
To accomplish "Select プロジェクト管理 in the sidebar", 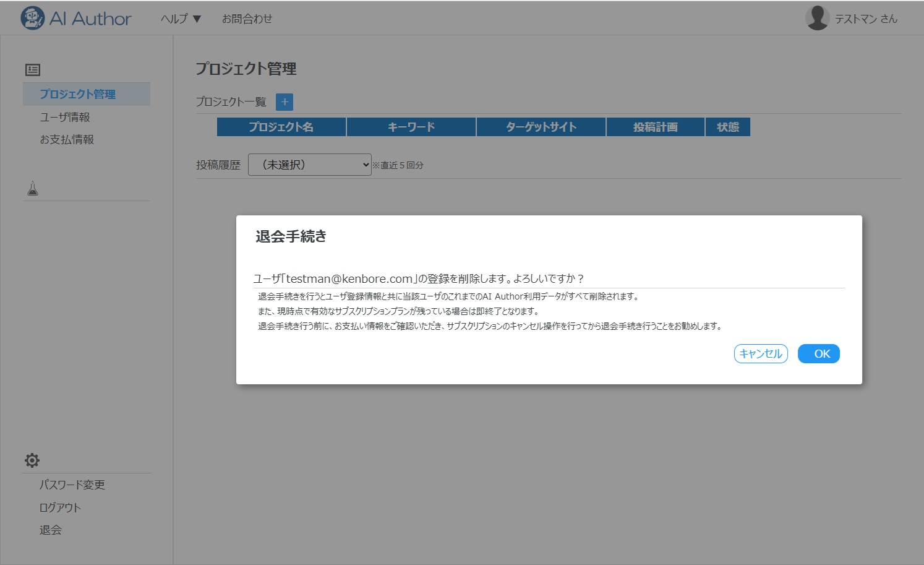I will pyautogui.click(x=78, y=94).
